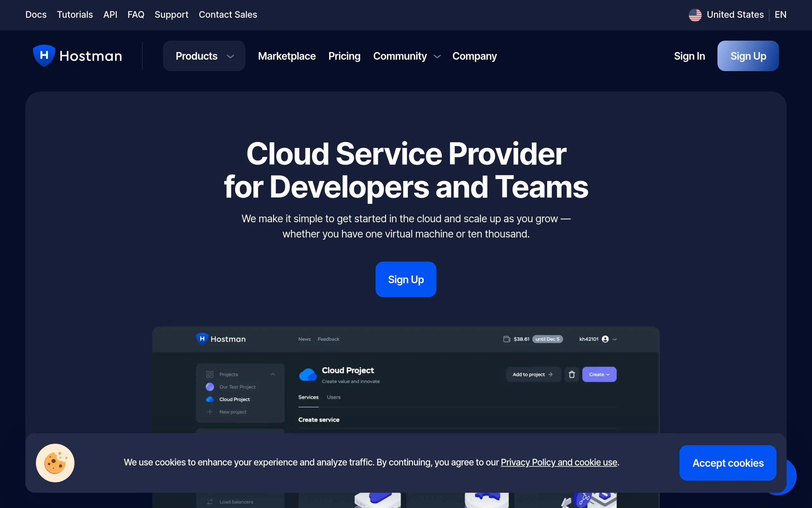Click the Projects grid icon in the sidebar
The height and width of the screenshot is (508, 812).
pos(210,374)
